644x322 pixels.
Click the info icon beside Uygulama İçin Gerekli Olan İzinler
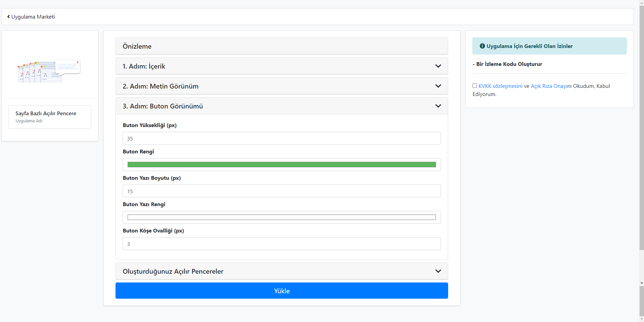point(482,46)
